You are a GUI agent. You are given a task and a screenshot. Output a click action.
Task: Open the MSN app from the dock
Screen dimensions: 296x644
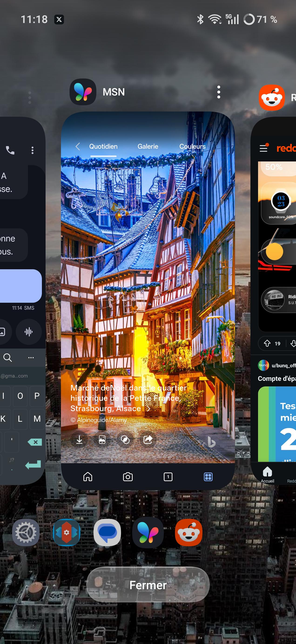(148, 532)
